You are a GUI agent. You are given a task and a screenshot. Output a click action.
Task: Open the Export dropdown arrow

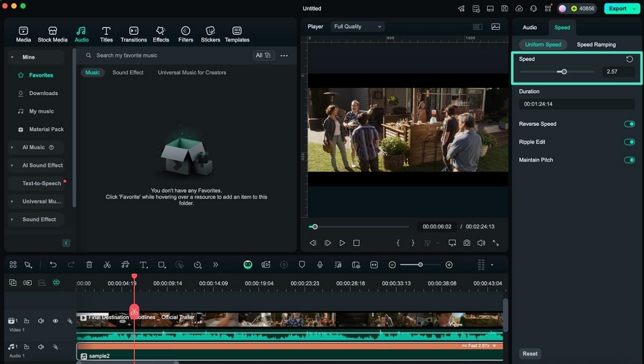click(634, 8)
